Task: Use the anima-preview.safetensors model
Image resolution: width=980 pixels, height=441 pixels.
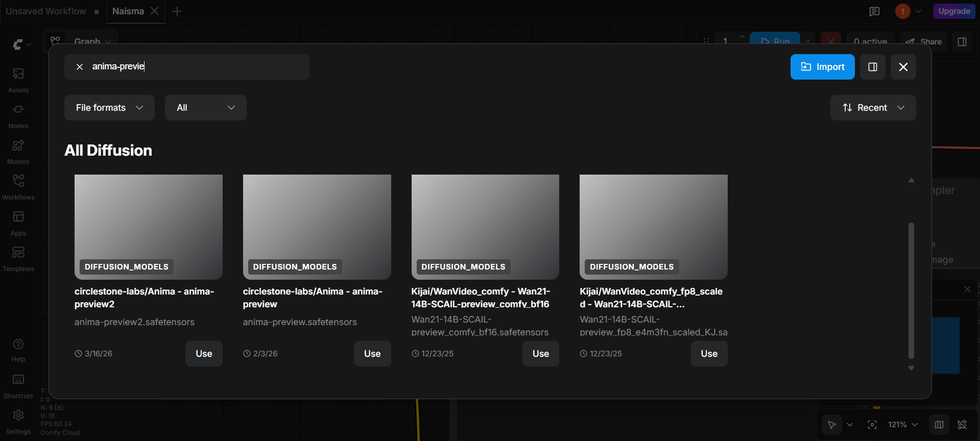Action: [x=372, y=354]
